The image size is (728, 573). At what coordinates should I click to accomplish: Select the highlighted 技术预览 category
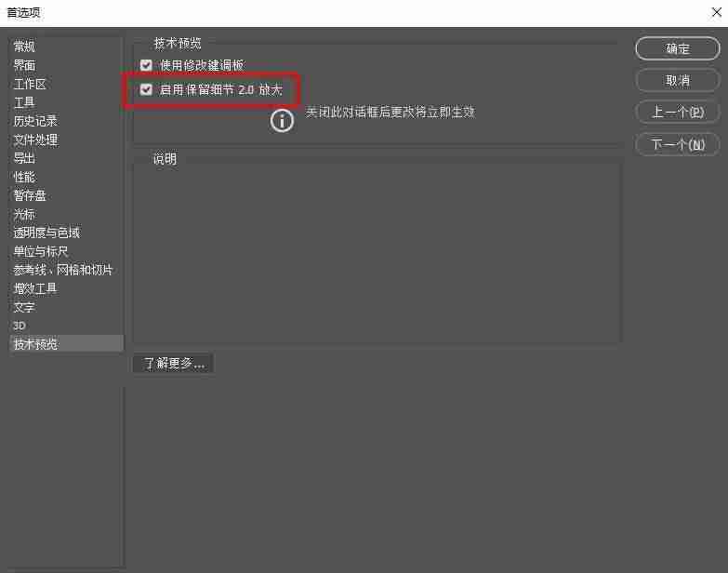click(x=66, y=344)
